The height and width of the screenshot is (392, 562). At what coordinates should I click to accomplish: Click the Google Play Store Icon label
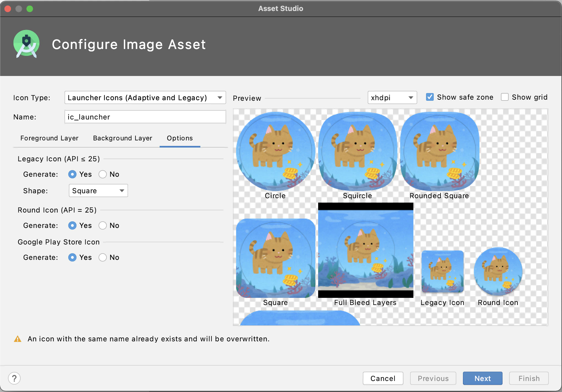coord(59,242)
